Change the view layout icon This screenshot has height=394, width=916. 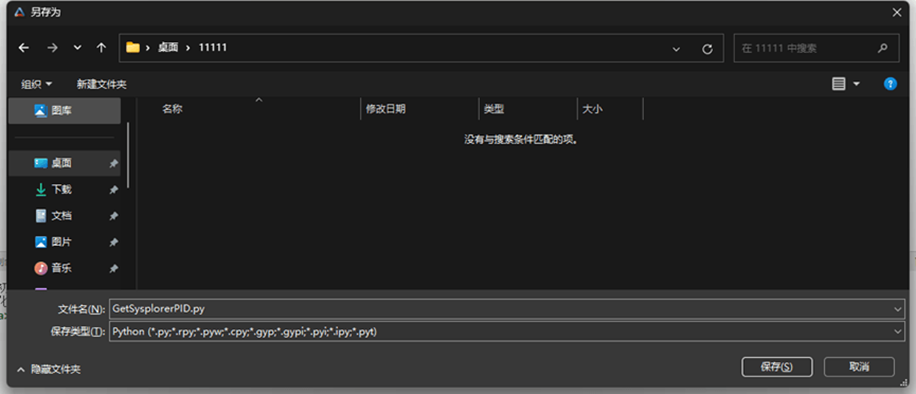(x=839, y=84)
